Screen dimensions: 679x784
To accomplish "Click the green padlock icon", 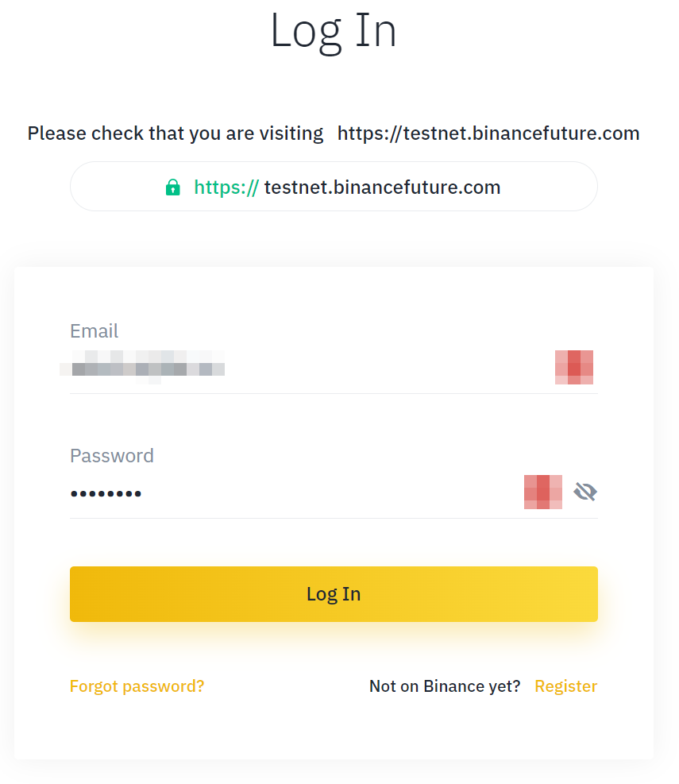I will tap(172, 187).
